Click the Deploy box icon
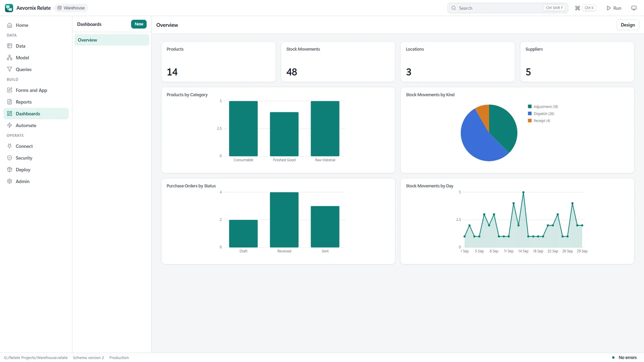 [9, 170]
